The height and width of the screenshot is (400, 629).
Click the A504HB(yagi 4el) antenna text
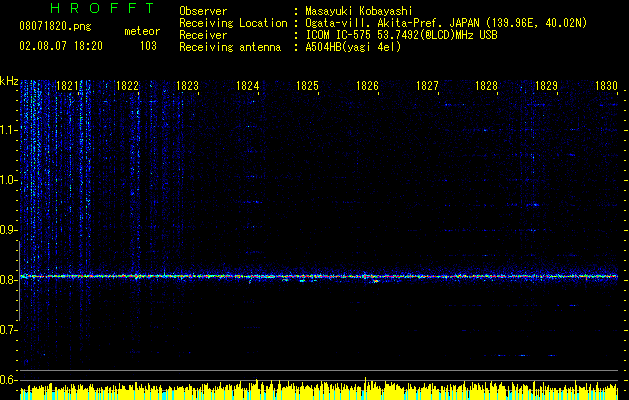[x=353, y=47]
